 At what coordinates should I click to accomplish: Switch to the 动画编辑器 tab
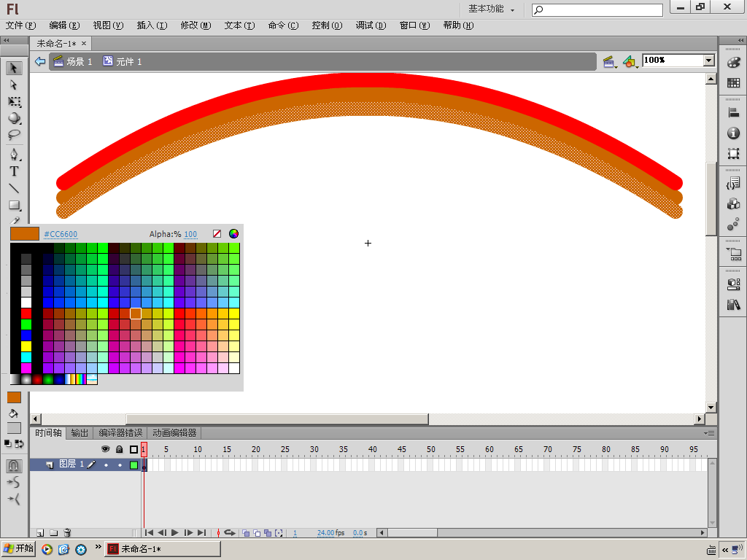pos(174,433)
